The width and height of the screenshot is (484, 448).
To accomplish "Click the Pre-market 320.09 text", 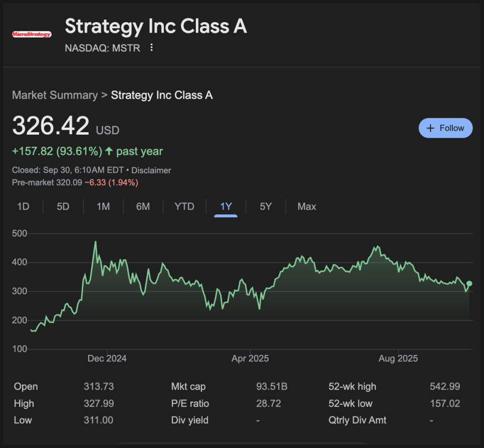I will 47,183.
